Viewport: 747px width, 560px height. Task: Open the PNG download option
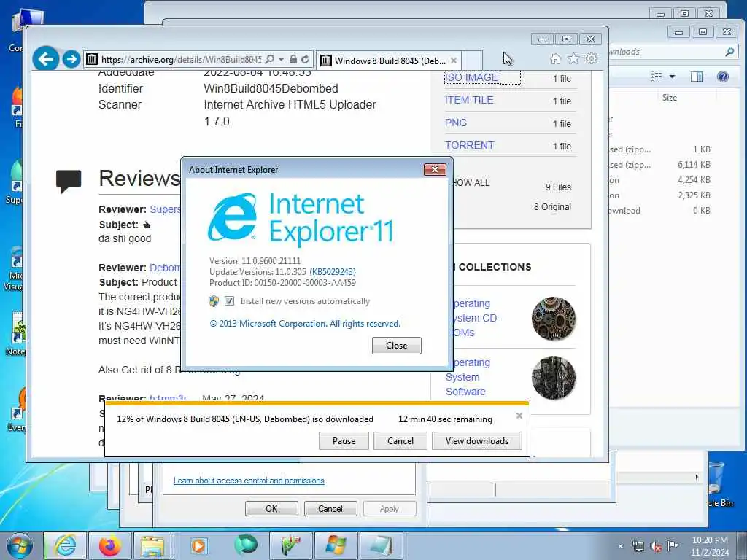pyautogui.click(x=455, y=122)
